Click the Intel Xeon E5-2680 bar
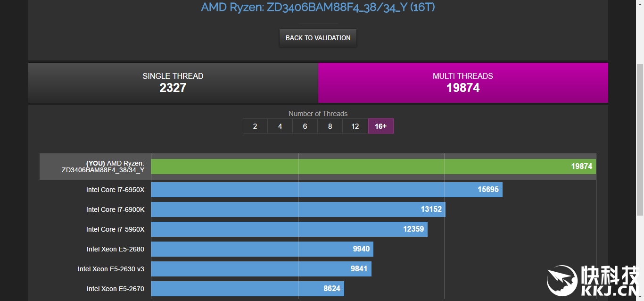Screen dimensions: 644x301 click(262, 249)
